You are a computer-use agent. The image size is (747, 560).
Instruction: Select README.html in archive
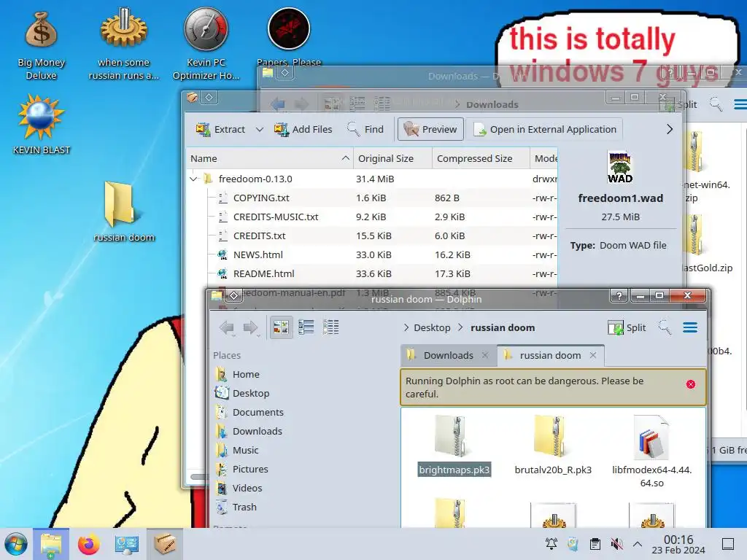(x=263, y=274)
